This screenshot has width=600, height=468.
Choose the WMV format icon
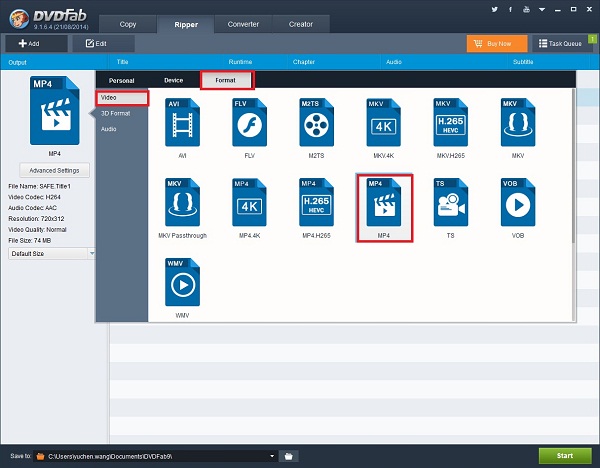point(182,282)
